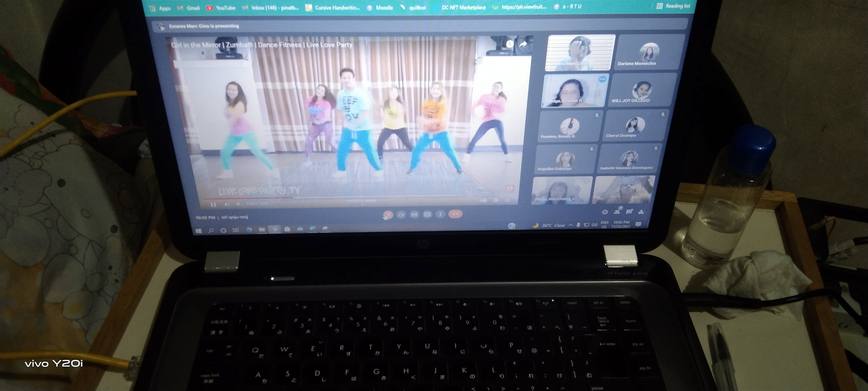Open the e-RTU bookmark

(568, 6)
